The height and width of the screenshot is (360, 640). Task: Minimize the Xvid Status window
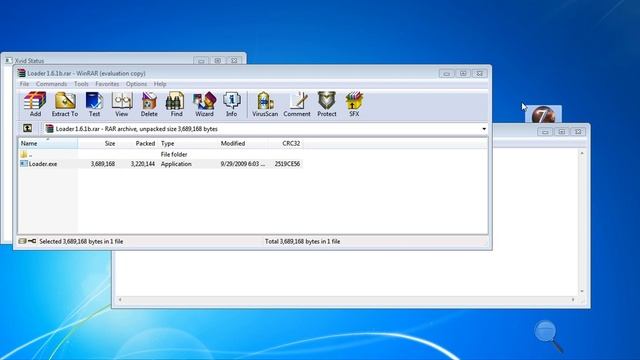pos(201,60)
